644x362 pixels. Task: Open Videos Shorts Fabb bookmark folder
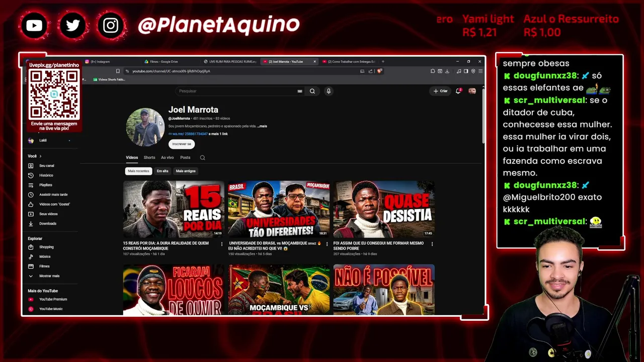pos(109,79)
